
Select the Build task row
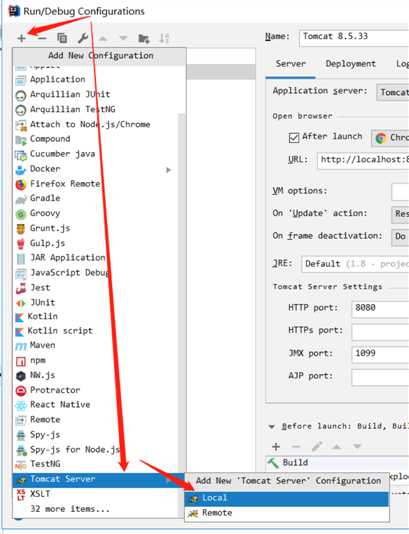[x=337, y=463]
